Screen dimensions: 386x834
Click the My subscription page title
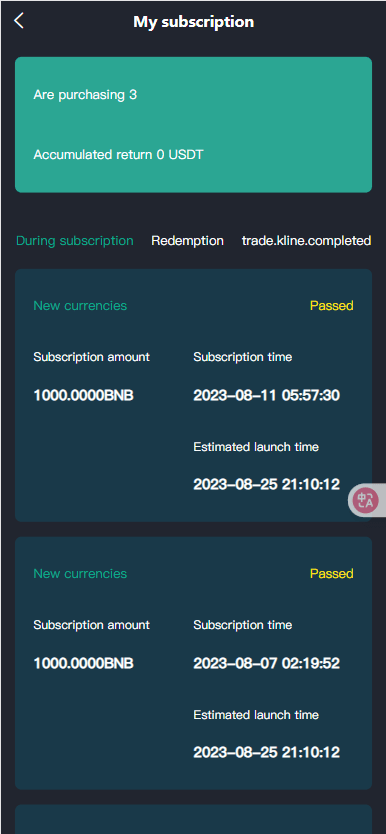point(194,22)
